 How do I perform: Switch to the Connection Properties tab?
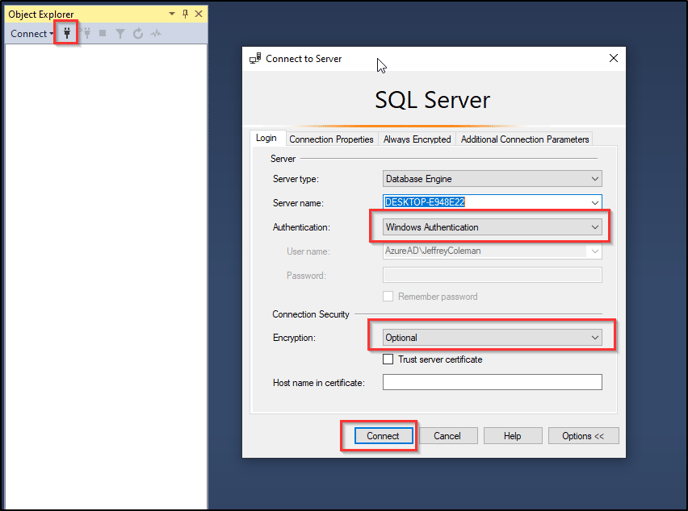(331, 139)
